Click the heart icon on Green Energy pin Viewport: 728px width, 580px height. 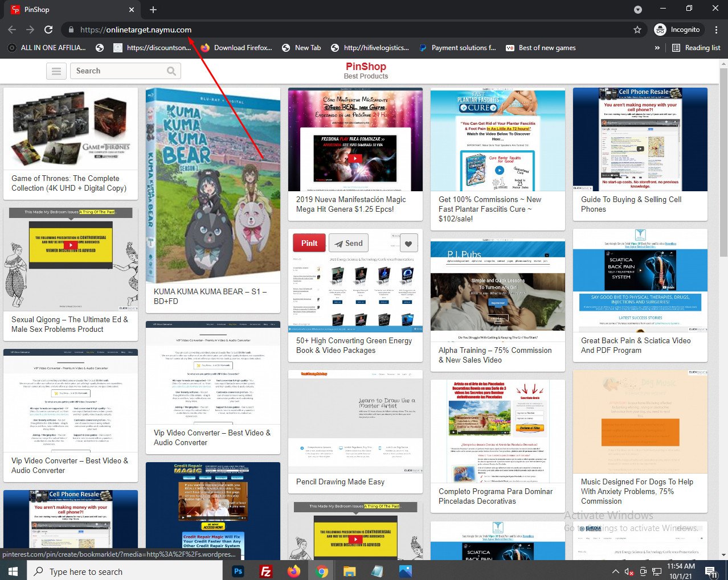(x=408, y=244)
